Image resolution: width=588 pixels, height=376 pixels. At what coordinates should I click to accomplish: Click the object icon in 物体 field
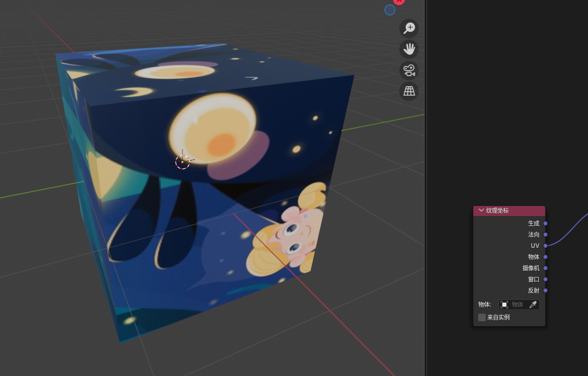click(504, 304)
